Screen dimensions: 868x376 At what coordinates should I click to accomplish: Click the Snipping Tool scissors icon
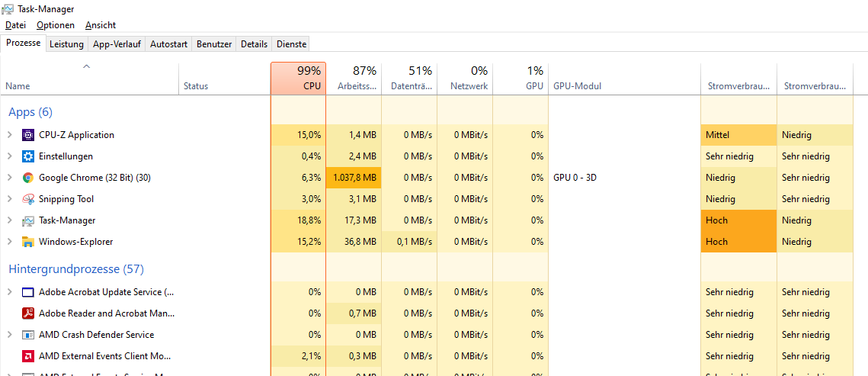[x=27, y=199]
